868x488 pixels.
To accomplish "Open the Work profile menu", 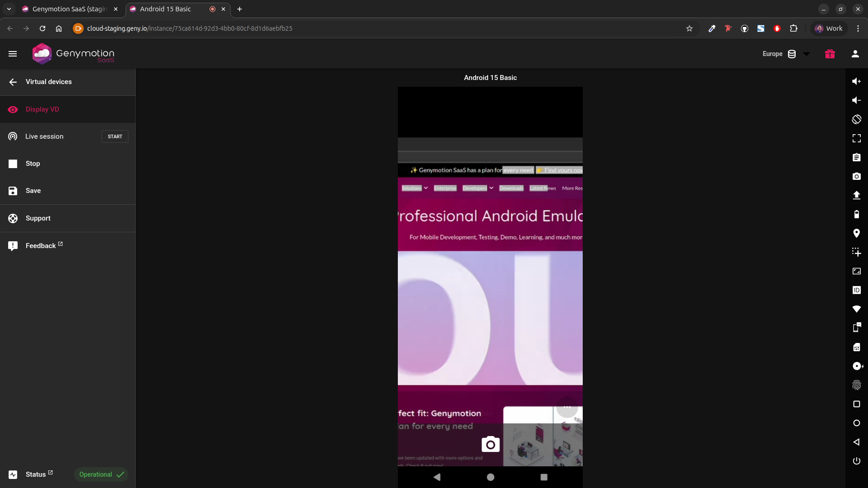I will point(829,28).
